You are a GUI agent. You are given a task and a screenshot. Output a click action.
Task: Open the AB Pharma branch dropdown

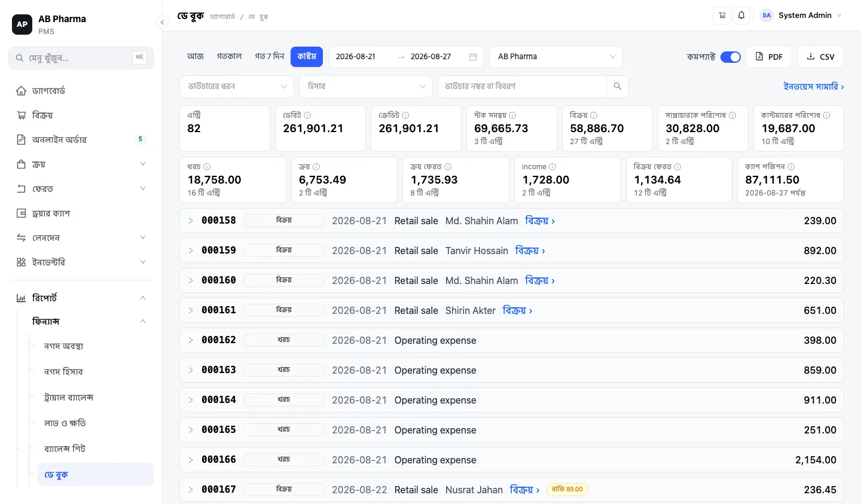(556, 57)
